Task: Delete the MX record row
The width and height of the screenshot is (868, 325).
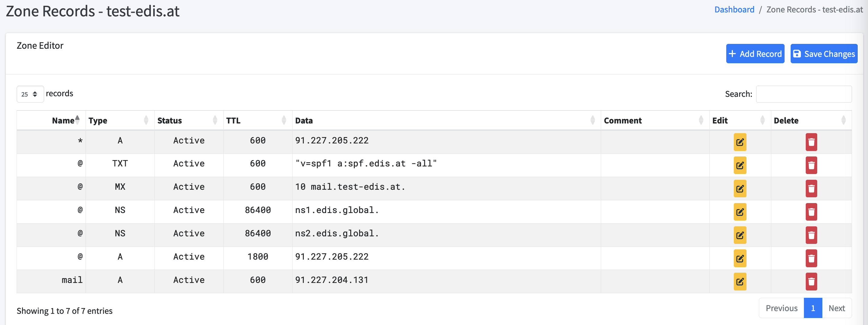Action: (x=811, y=189)
